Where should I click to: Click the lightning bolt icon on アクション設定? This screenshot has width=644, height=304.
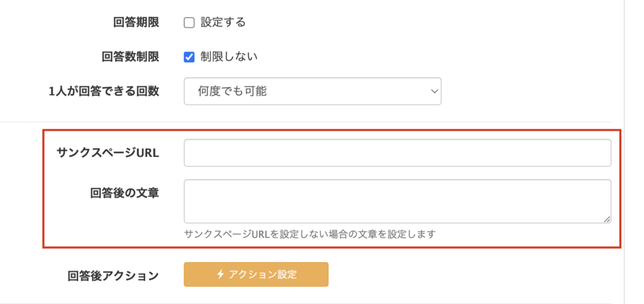[x=221, y=274]
